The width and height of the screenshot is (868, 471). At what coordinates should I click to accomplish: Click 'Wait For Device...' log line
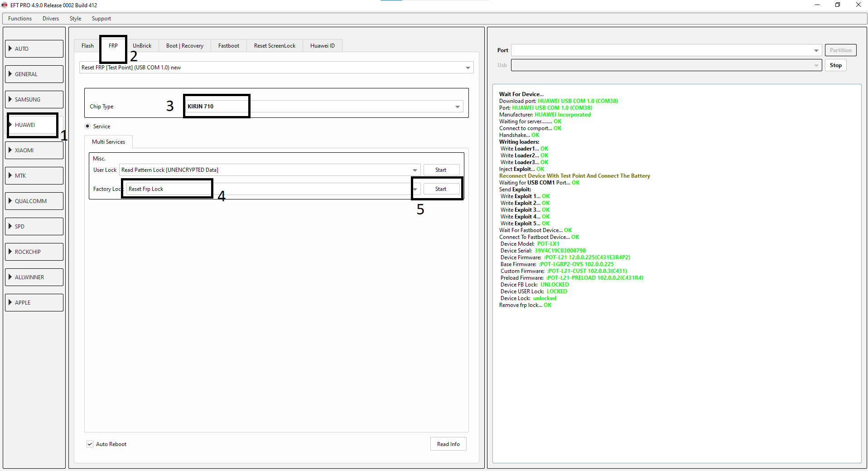(521, 94)
